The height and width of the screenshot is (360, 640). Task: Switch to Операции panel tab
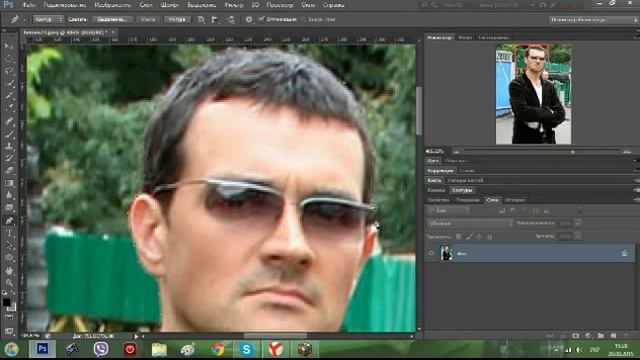coord(468,200)
